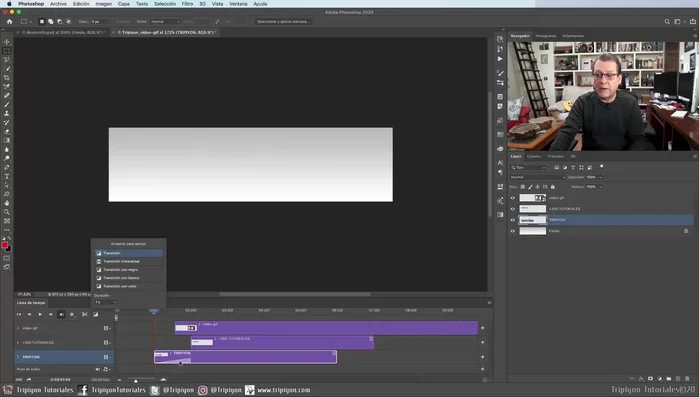Viewport: 699px width, 397px height.
Task: Open the Opacidad dropdown arrow
Action: point(600,177)
